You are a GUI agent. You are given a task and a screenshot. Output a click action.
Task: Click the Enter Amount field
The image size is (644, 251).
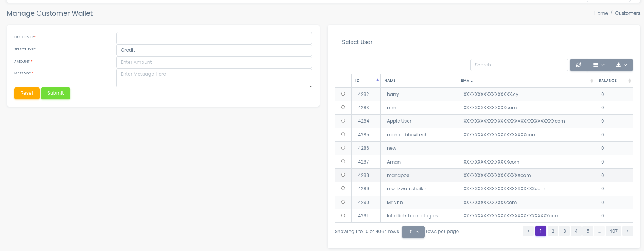(x=214, y=62)
